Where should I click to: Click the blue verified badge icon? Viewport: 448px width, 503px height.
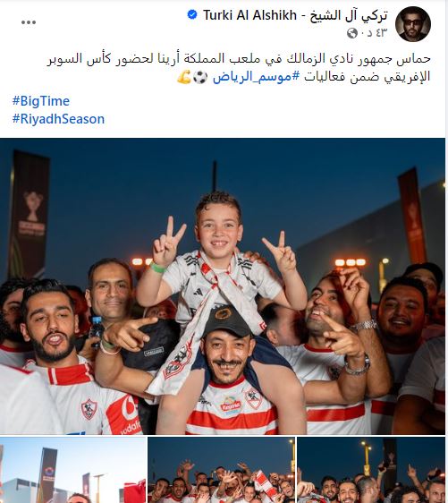pyautogui.click(x=192, y=14)
